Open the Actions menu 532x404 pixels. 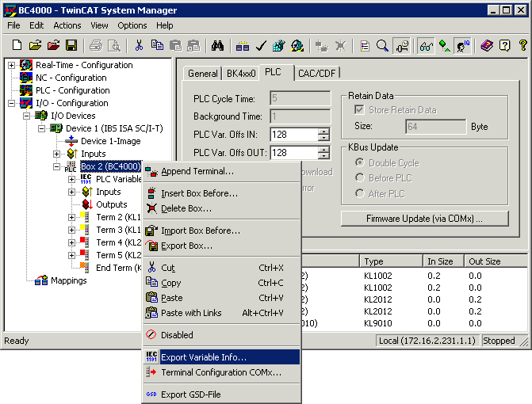[x=67, y=25]
